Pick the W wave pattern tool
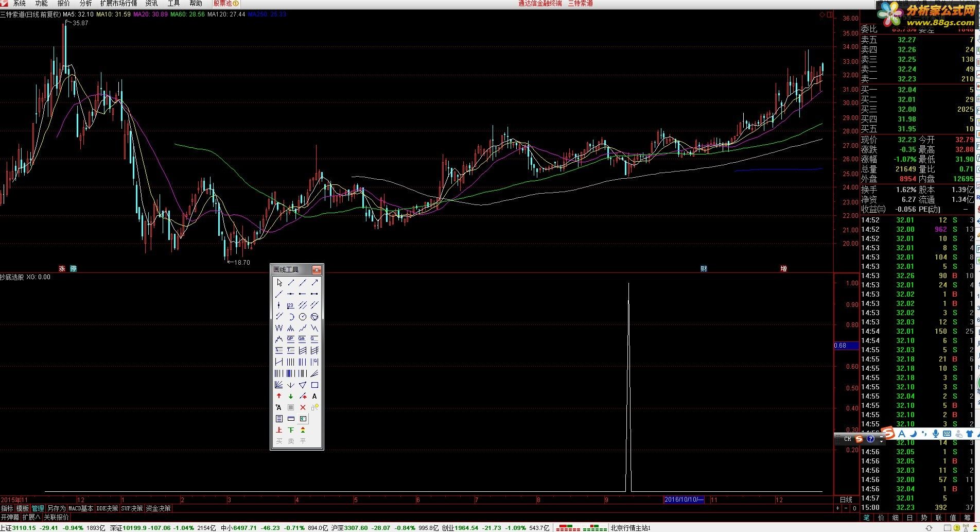Screen dimensions: 980x532 (279, 328)
